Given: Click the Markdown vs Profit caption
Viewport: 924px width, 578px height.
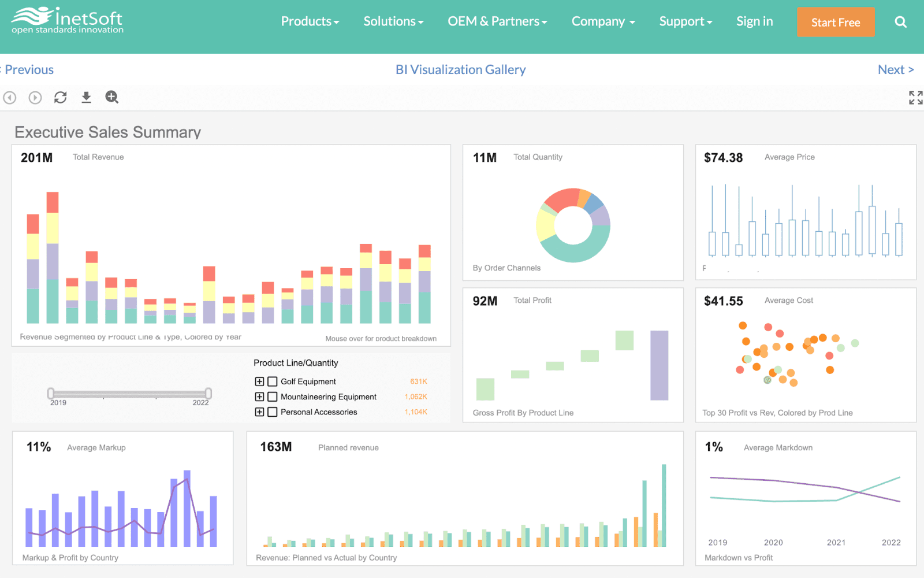Looking at the screenshot, I should pyautogui.click(x=739, y=558).
